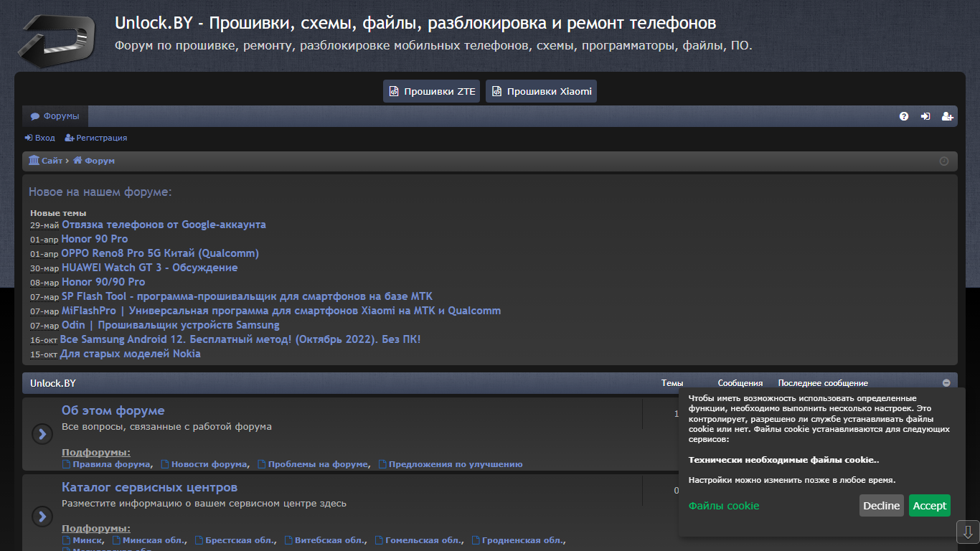Open subforum Гродненская обл.
The width and height of the screenshot is (980, 551).
point(517,540)
